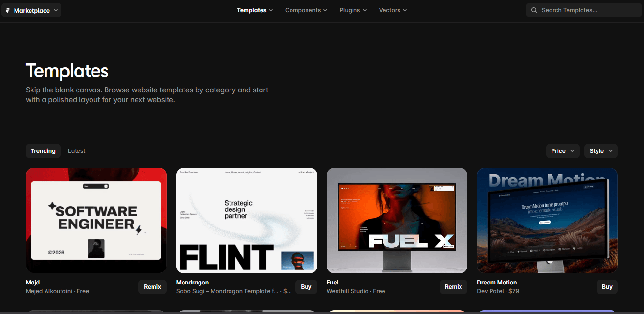Focus the Search Templates field
The image size is (644, 314).
point(584,10)
